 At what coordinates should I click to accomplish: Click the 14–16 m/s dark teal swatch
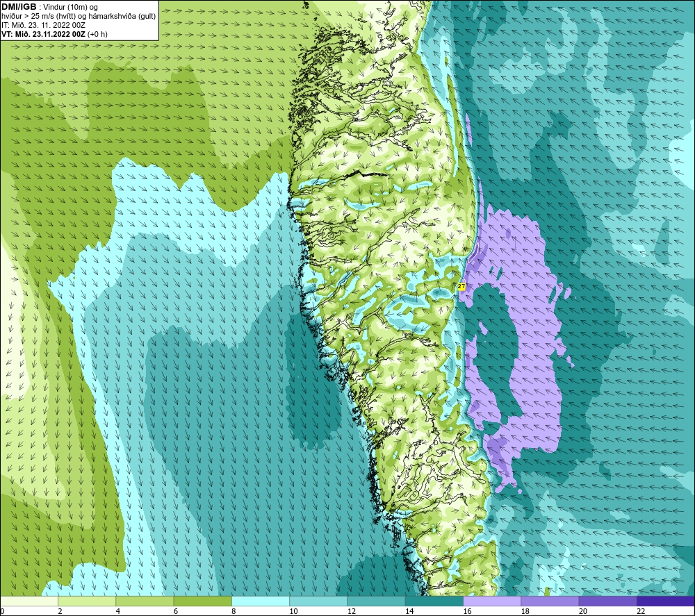coord(434,601)
